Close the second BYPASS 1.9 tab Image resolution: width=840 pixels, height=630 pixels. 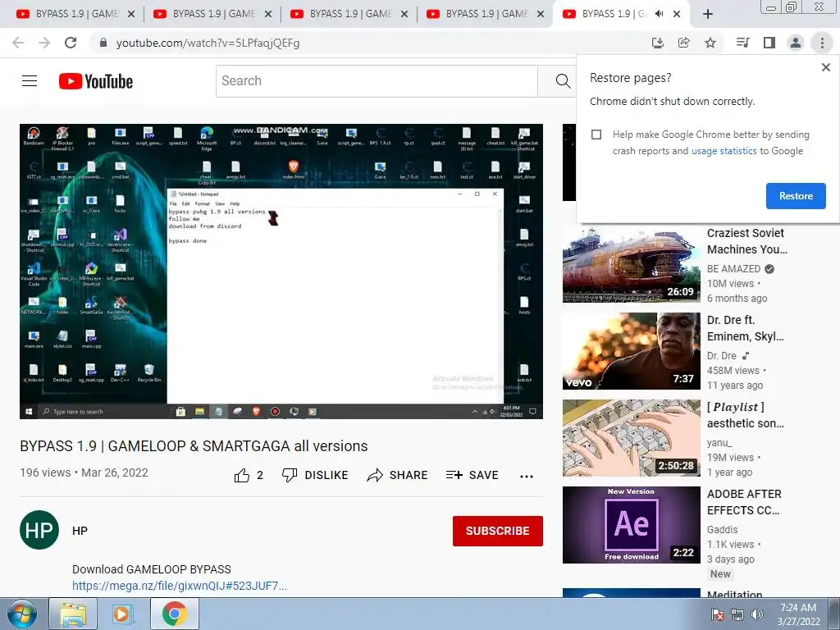[x=268, y=15]
